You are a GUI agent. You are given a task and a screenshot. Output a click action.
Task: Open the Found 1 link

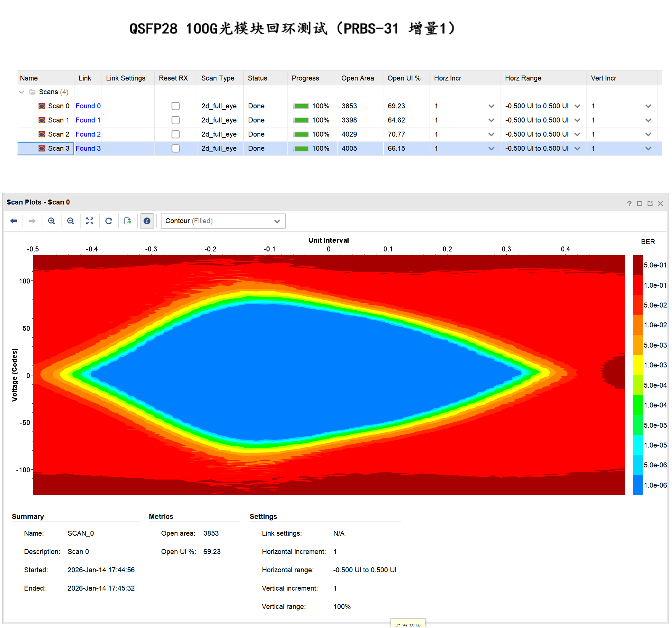click(88, 120)
